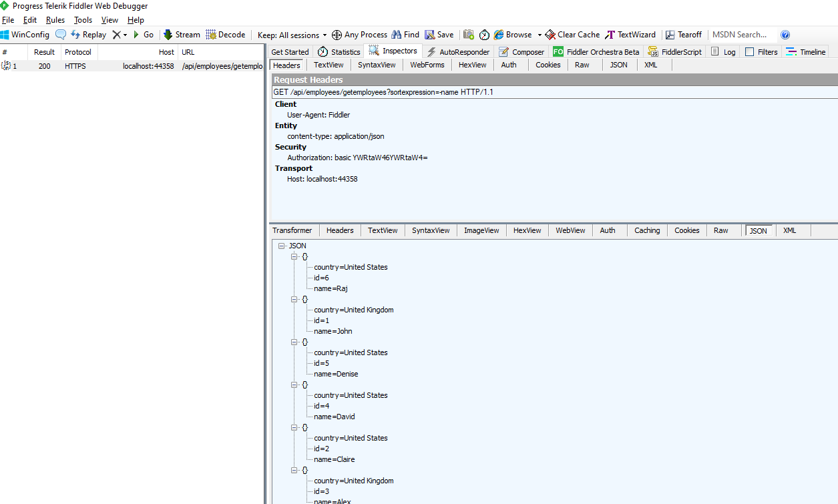Open the View menu
This screenshot has width=838, height=504.
(110, 20)
